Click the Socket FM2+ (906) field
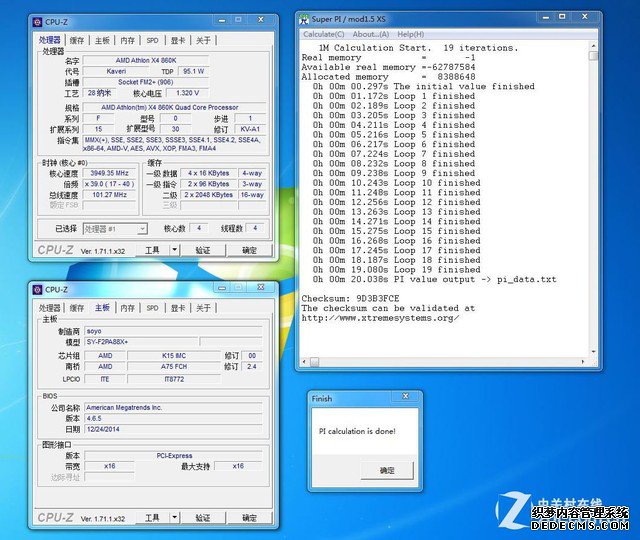The image size is (640, 540). pyautogui.click(x=146, y=82)
